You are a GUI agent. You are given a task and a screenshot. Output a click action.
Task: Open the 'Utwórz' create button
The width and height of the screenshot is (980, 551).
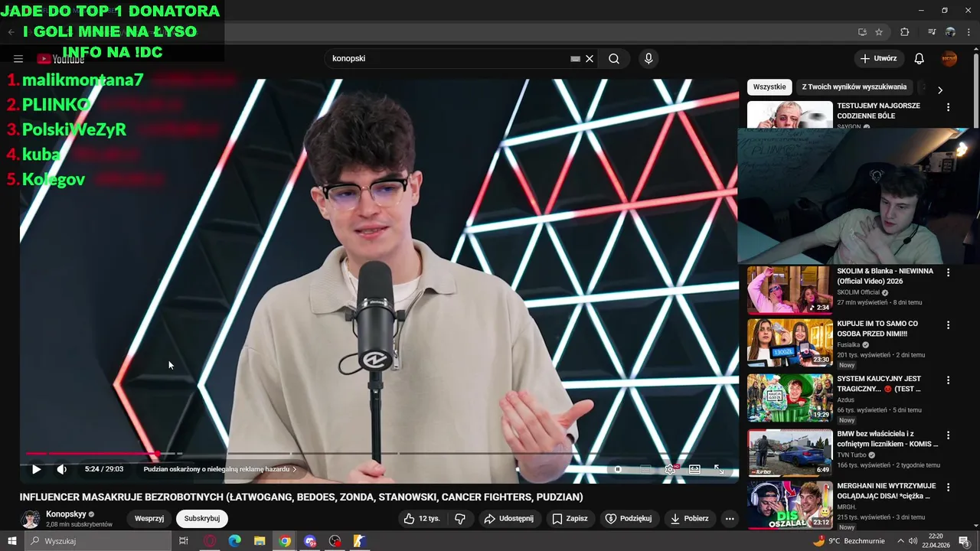[878, 58]
